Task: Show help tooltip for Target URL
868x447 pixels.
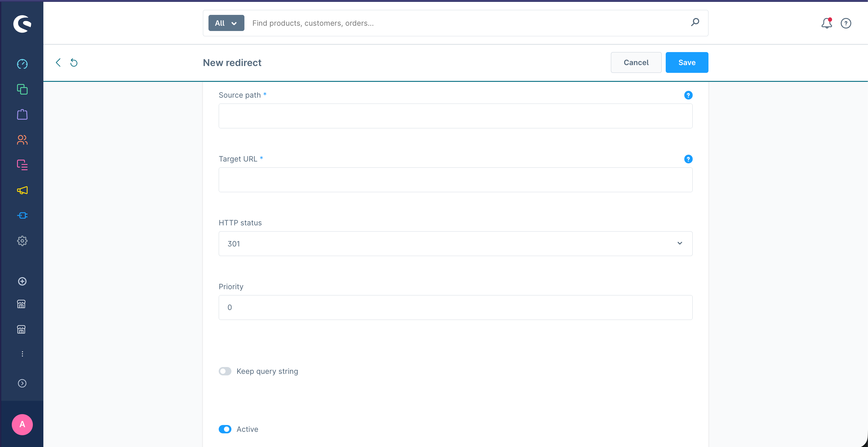Action: click(688, 159)
